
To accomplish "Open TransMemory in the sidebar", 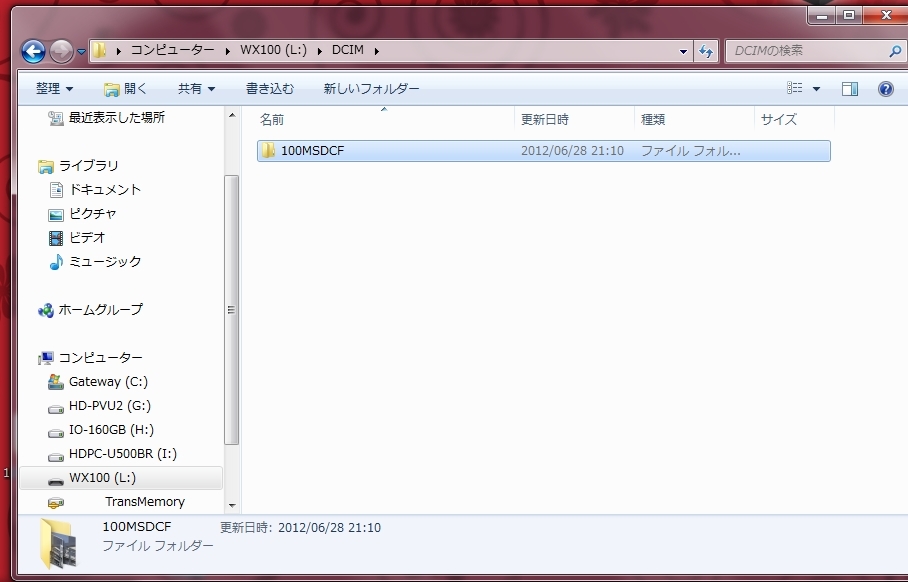I will coord(145,502).
